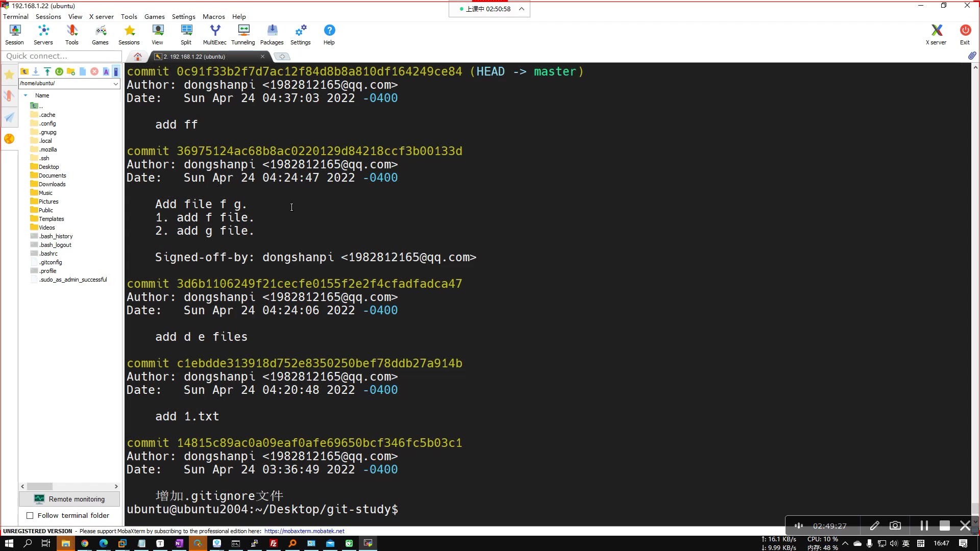
Task: Click the MultiExec icon in toolbar
Action: point(215,34)
